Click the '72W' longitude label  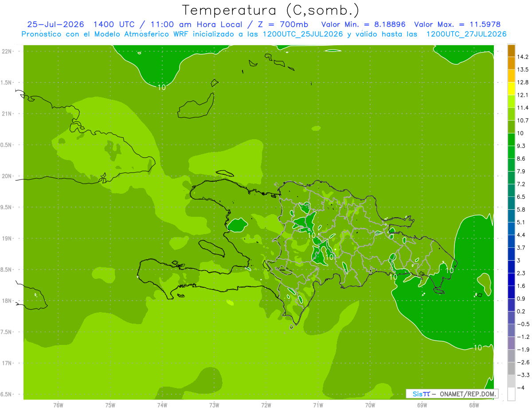tap(266, 406)
